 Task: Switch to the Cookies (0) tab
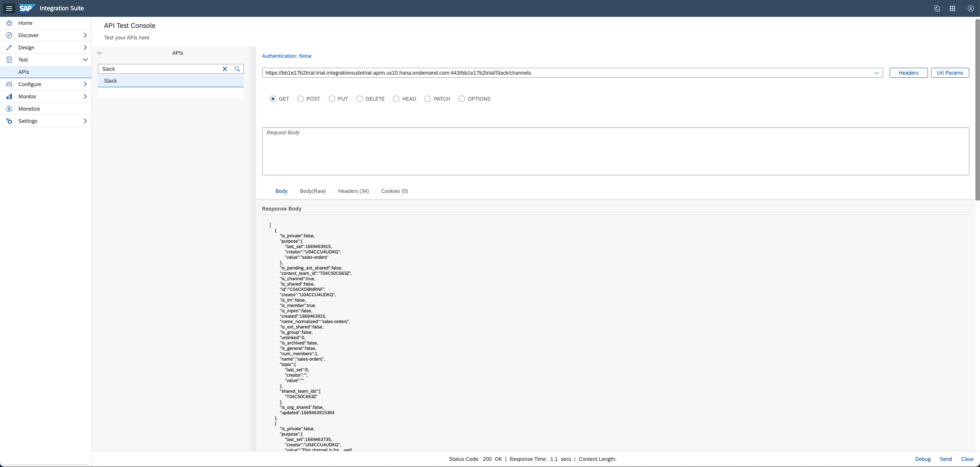(394, 191)
